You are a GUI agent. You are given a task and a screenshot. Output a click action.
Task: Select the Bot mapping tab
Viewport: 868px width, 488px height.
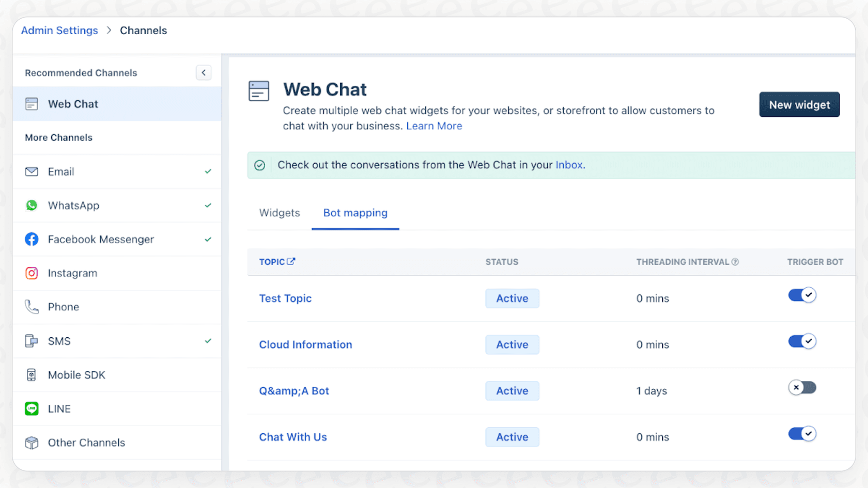coord(355,213)
